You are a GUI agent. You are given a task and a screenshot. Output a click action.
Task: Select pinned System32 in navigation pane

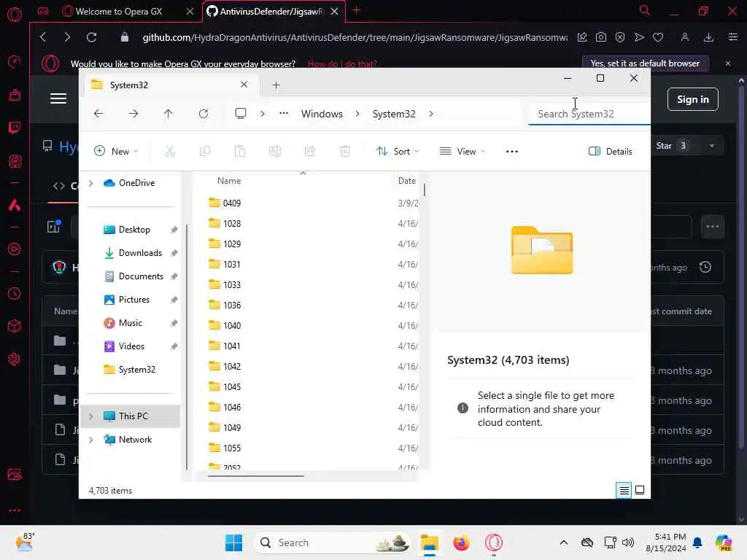[136, 370]
